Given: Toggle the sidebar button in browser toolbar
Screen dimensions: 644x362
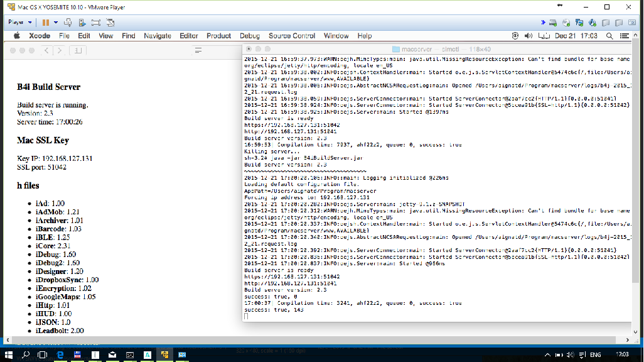Looking at the screenshot, I should point(78,50).
